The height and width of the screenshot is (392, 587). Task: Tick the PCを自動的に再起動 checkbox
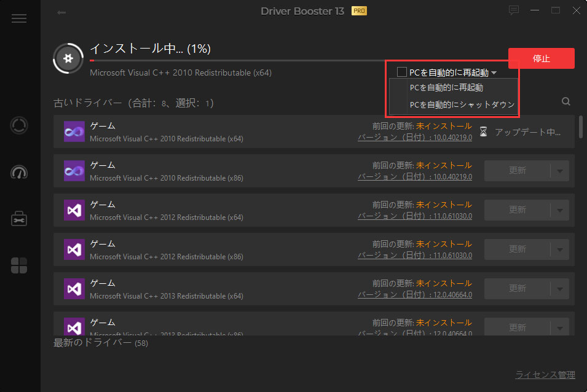[402, 72]
